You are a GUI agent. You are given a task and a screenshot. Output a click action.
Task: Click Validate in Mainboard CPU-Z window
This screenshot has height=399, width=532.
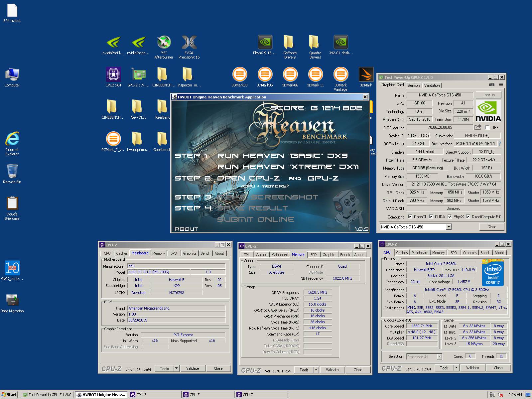tap(193, 368)
